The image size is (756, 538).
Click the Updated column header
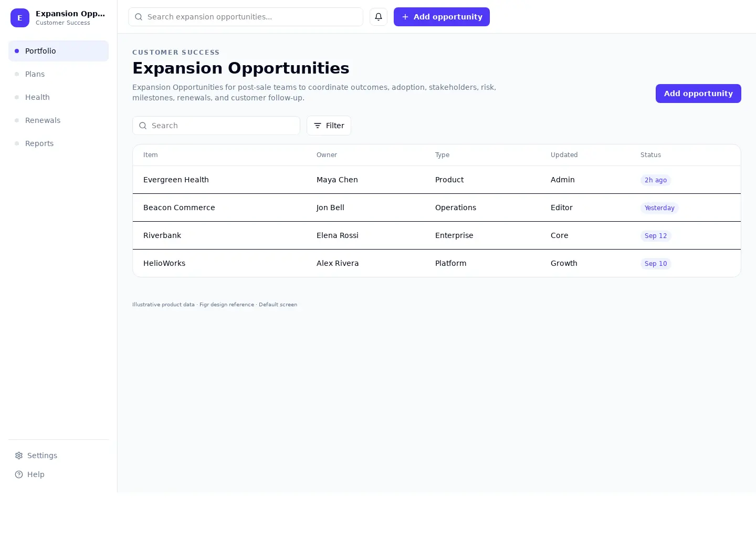point(564,155)
